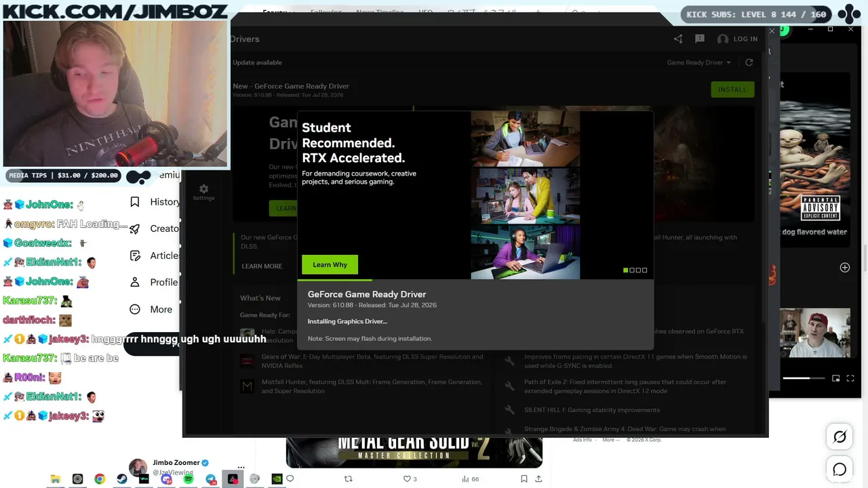Open Steam from the taskbar
The width and height of the screenshot is (868, 488).
point(122,479)
